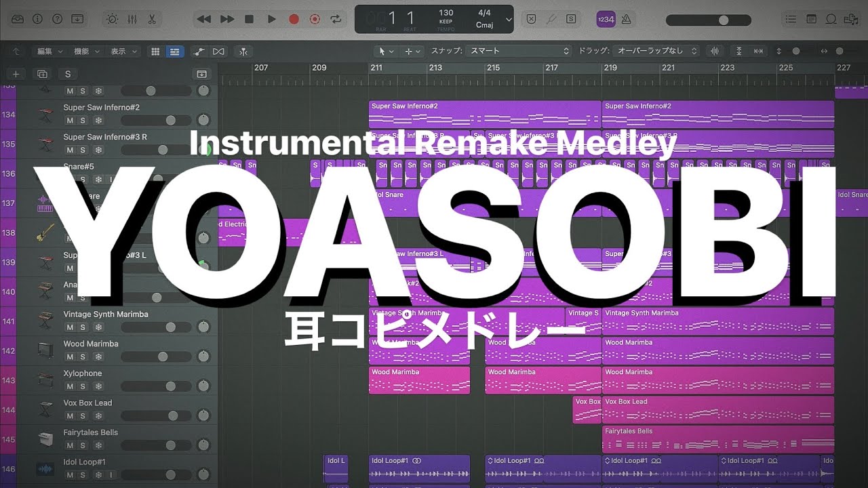Click the 4/4 time signature display
Image resolution: width=868 pixels, height=488 pixels.
(484, 13)
